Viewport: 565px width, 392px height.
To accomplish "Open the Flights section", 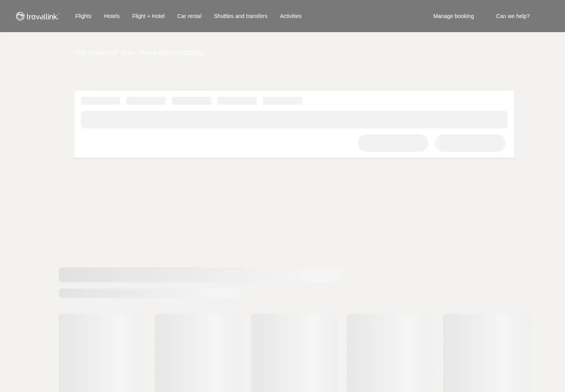I will point(83,16).
